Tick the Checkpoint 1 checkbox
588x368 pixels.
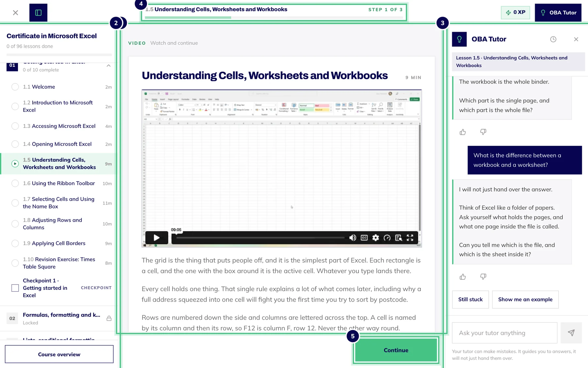(x=15, y=288)
